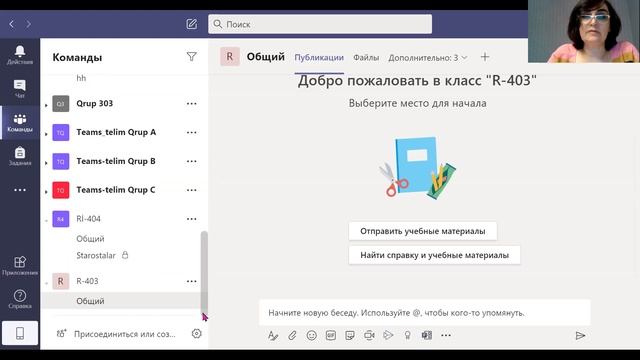
Task: Click the Stream icon in compose toolbar
Action: [388, 336]
